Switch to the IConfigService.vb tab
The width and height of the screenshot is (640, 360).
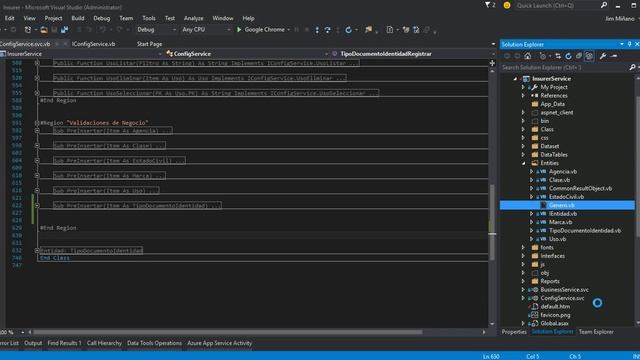[x=93, y=44]
